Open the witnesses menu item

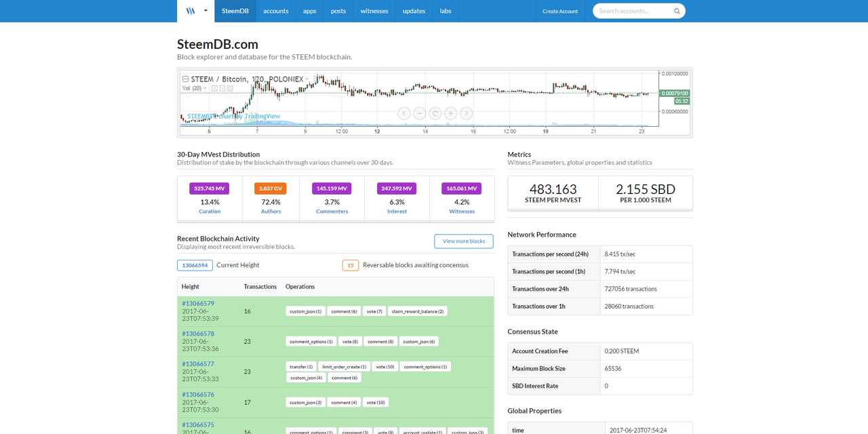tap(374, 11)
